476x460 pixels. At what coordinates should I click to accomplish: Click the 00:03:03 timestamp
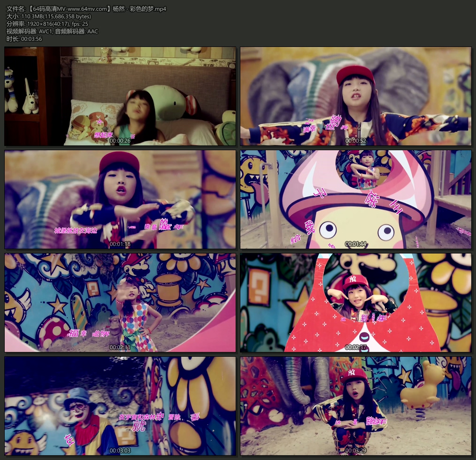tap(120, 451)
